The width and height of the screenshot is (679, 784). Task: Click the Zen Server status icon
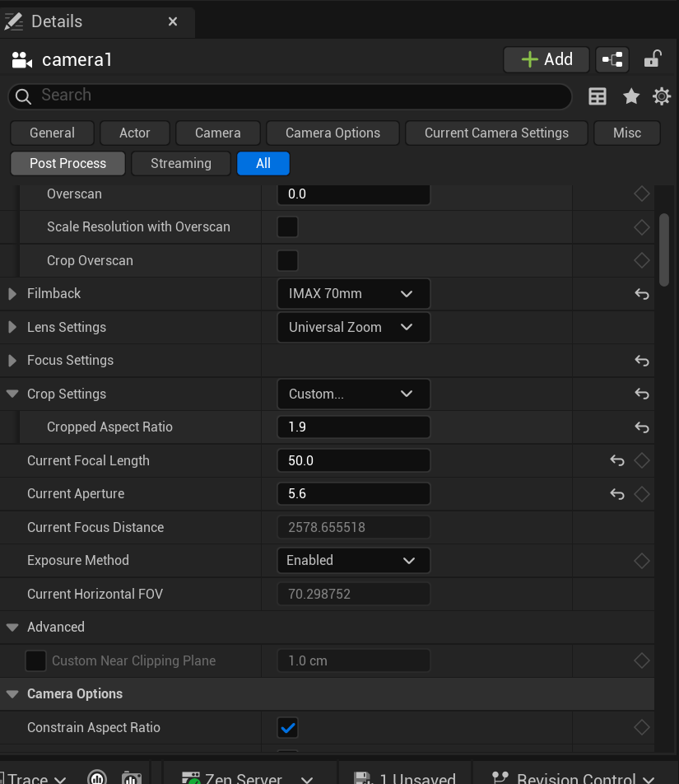(x=191, y=778)
